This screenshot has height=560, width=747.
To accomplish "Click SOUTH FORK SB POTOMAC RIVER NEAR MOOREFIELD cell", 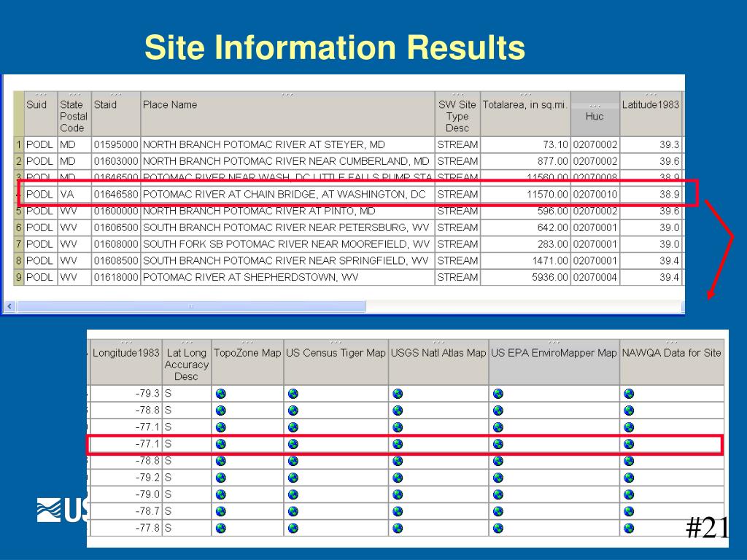I will point(287,244).
